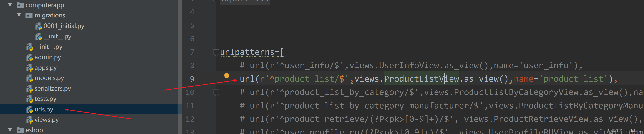This screenshot has height=134, width=644.
Task: Click the Python icon beside tests.py
Action: (x=29, y=99)
